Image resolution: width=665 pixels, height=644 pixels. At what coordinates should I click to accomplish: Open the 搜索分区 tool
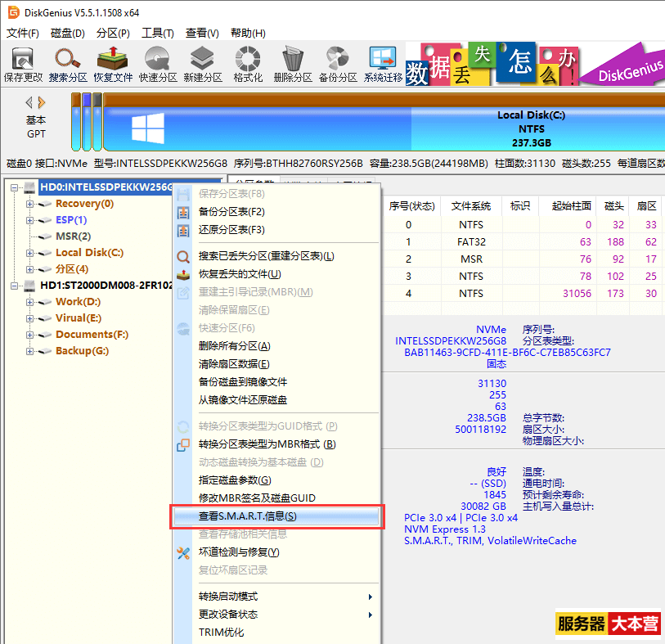pyautogui.click(x=68, y=64)
